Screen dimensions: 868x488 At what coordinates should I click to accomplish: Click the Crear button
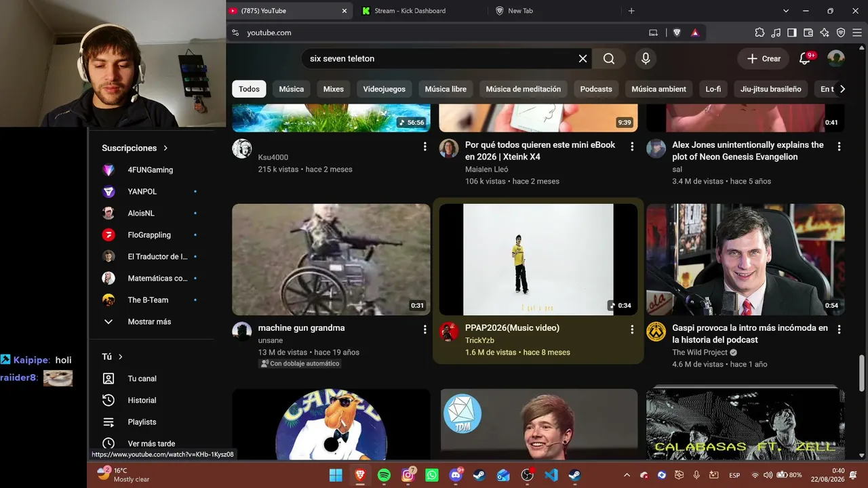click(764, 58)
